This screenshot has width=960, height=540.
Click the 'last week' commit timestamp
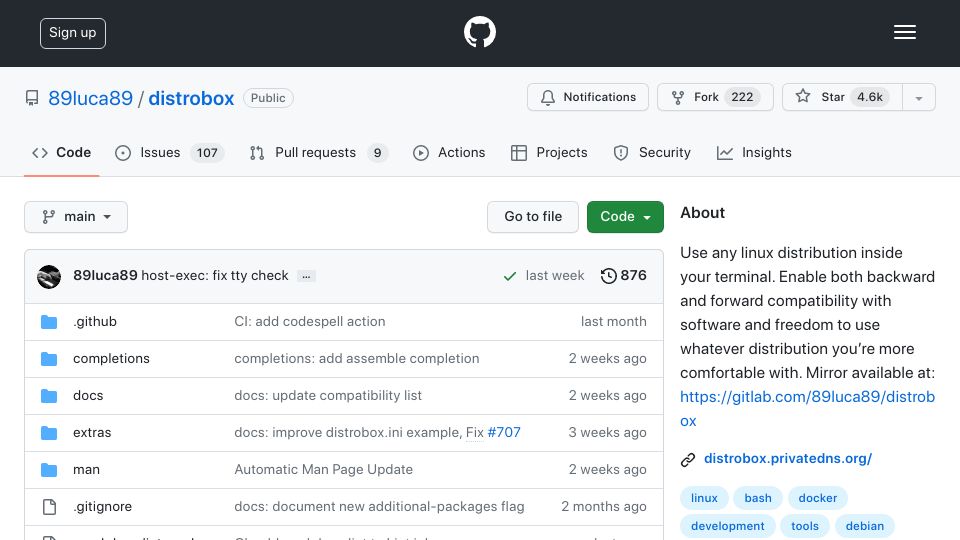click(555, 276)
